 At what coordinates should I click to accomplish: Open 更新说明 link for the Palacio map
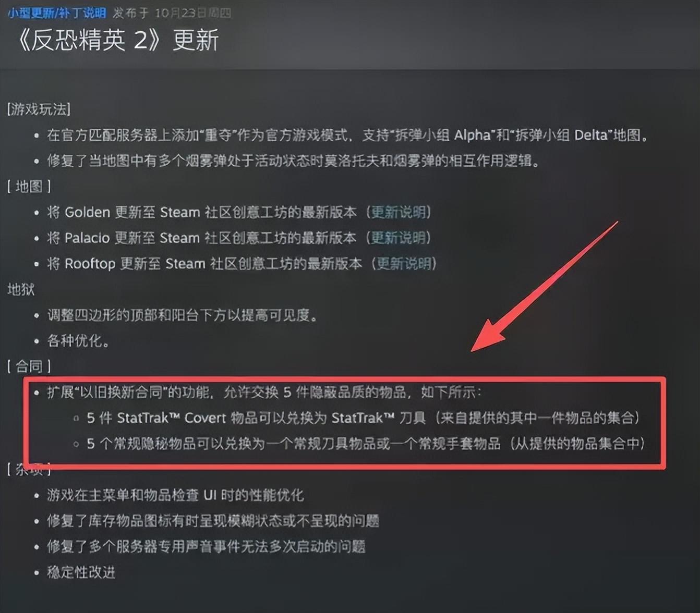(399, 238)
